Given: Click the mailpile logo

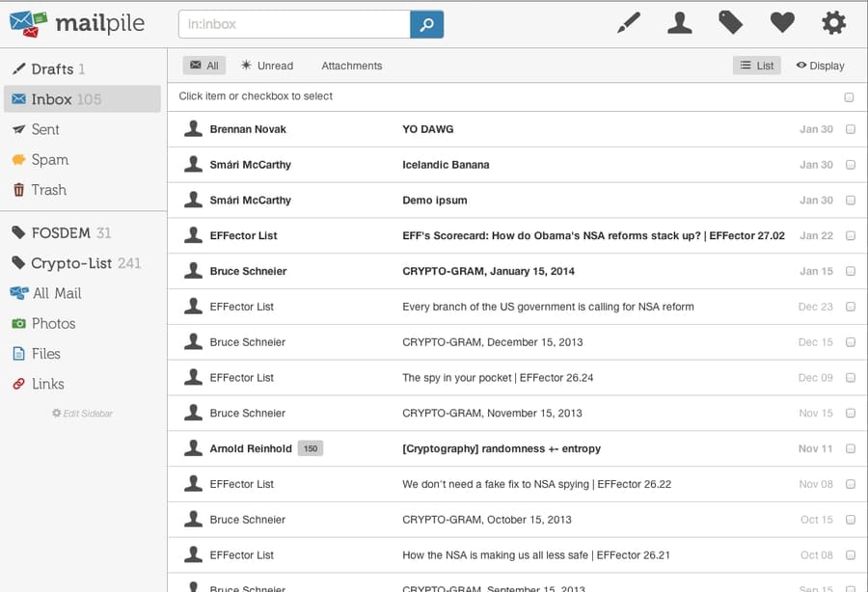Looking at the screenshot, I should point(77,24).
